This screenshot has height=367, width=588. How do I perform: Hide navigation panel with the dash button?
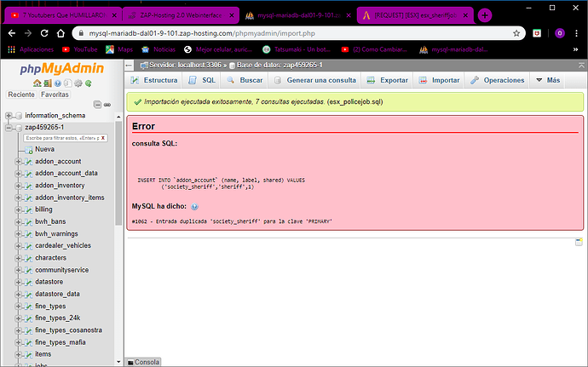click(x=129, y=66)
